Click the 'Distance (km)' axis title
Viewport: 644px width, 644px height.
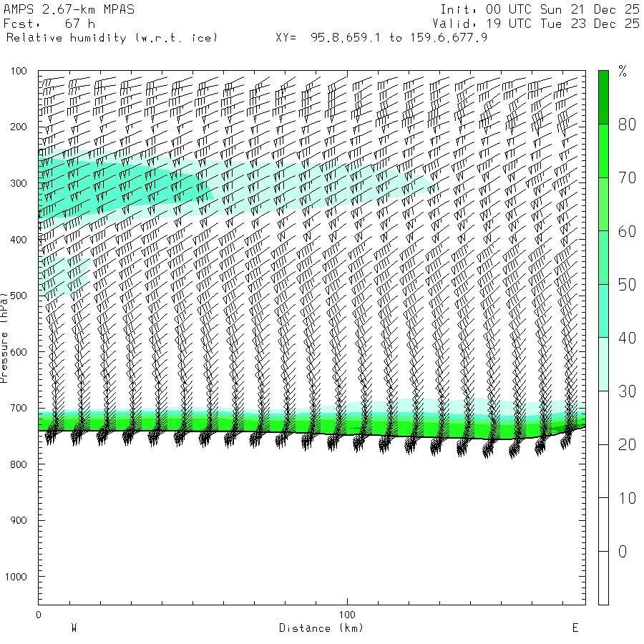(x=321, y=628)
